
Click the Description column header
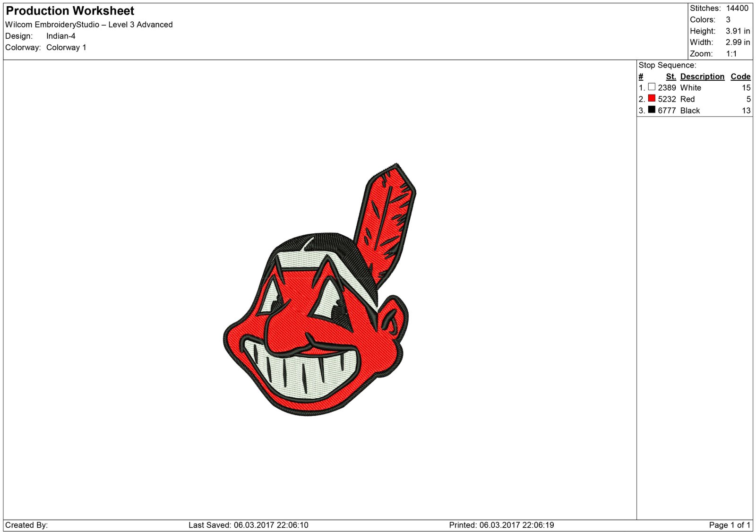tap(702, 76)
